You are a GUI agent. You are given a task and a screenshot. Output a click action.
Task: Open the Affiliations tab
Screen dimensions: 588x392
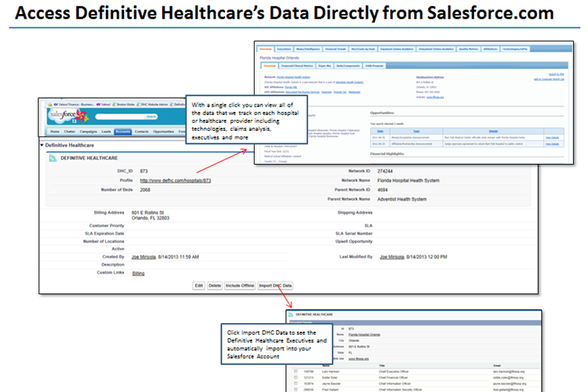point(490,49)
